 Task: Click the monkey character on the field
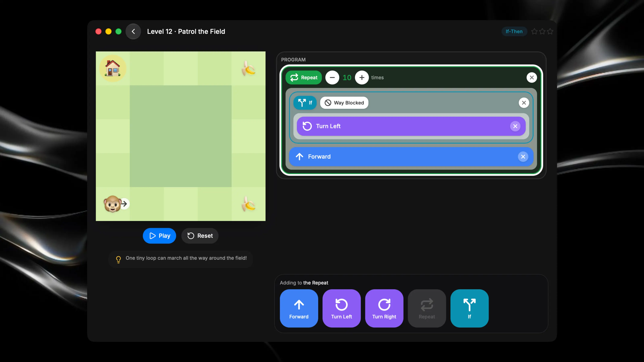(112, 204)
